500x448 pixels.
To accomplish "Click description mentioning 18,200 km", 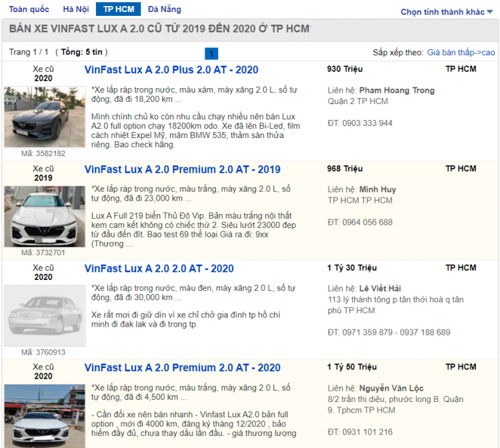I will pos(194,95).
